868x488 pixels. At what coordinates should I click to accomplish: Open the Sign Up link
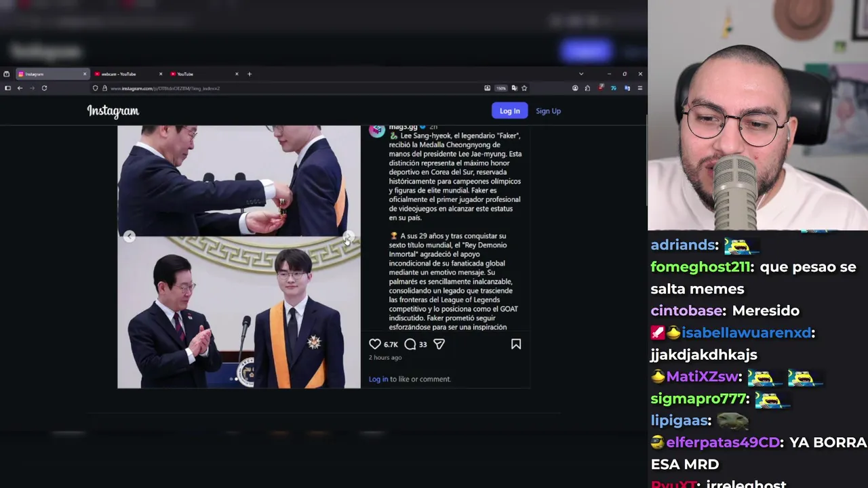click(548, 111)
